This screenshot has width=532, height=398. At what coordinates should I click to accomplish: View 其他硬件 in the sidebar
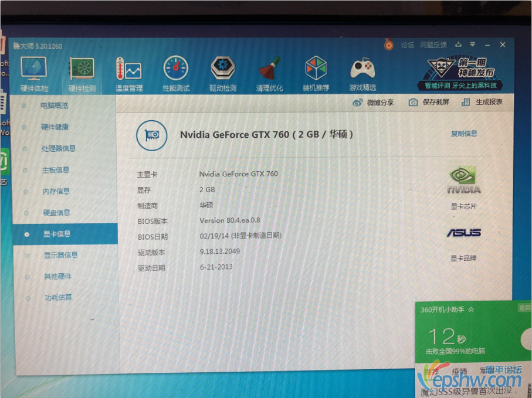(57, 277)
